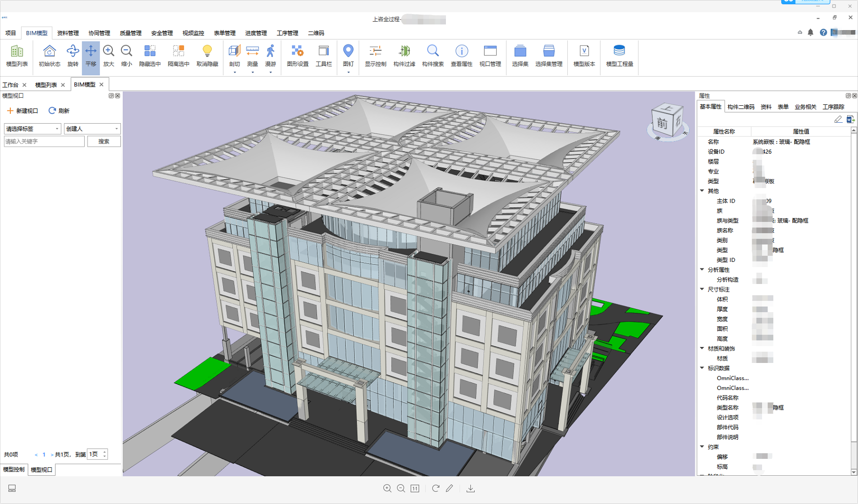This screenshot has width=858, height=504.
Task: Collapse the 尺寸标注 property group
Action: [702, 289]
